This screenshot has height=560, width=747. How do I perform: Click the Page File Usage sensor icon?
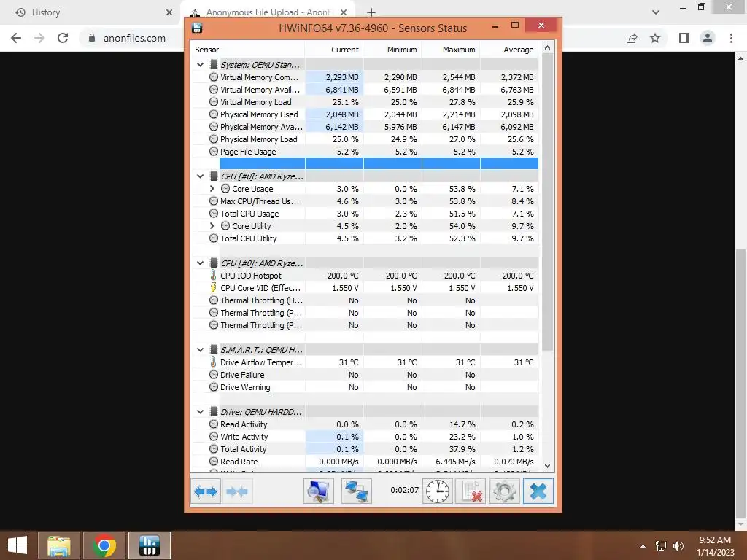(214, 152)
